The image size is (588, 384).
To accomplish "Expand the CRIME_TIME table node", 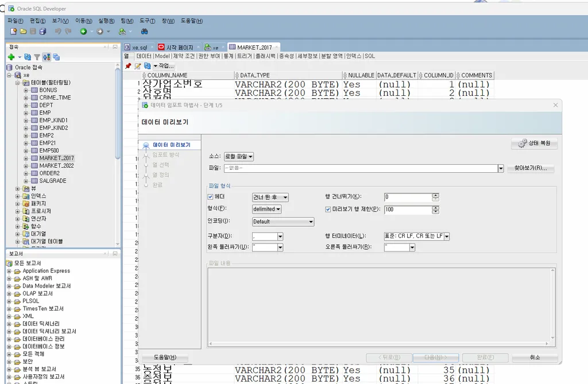I will pos(26,98).
